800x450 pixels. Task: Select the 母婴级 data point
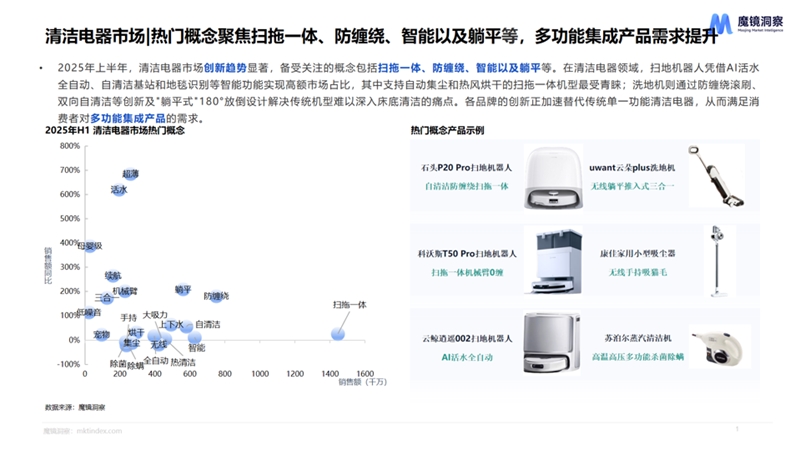coord(91,246)
